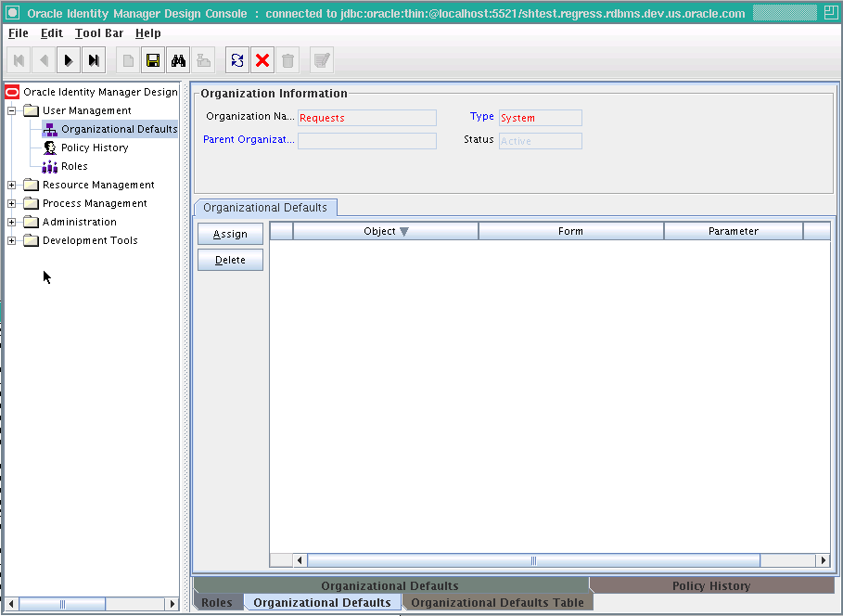The width and height of the screenshot is (843, 616).
Task: Click the first record navigation icon
Action: (19, 59)
